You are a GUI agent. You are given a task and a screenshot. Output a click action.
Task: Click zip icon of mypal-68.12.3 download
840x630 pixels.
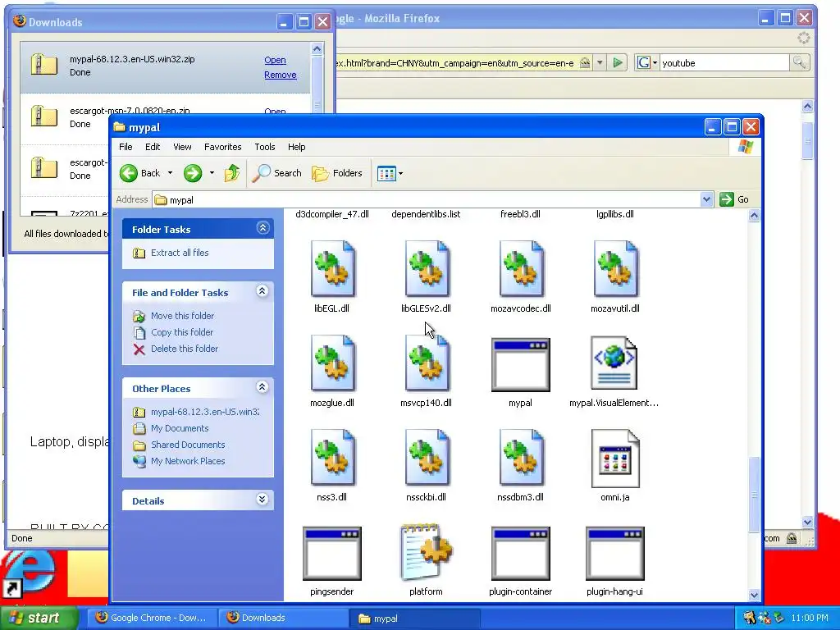pyautogui.click(x=44, y=64)
